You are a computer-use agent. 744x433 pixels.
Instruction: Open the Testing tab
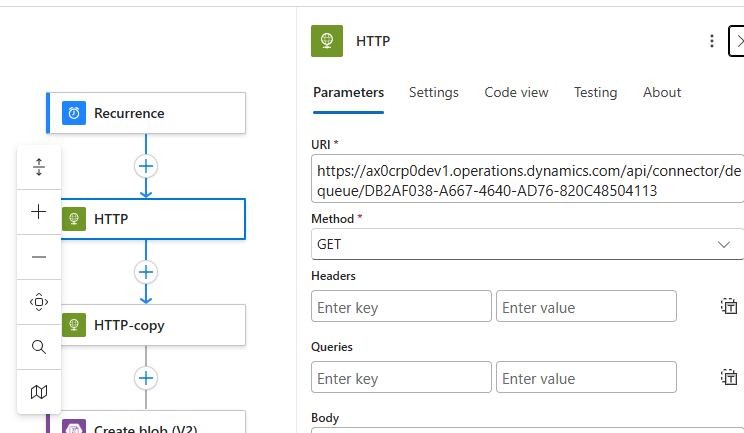[x=595, y=92]
